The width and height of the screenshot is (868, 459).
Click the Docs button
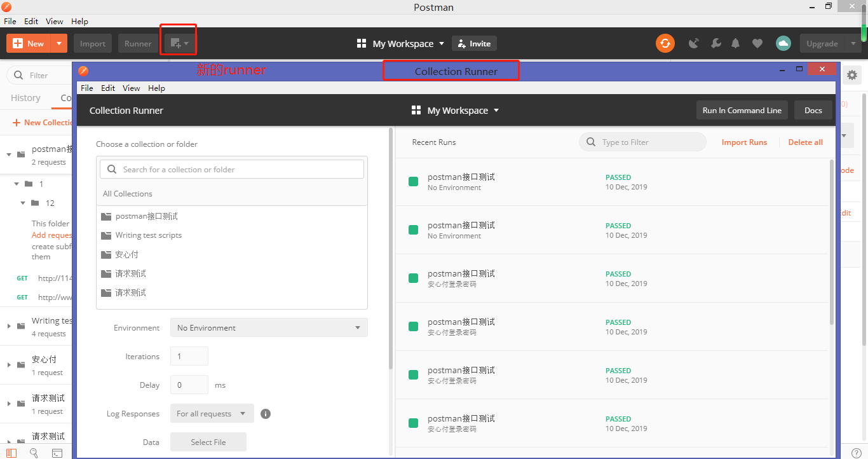pos(813,110)
